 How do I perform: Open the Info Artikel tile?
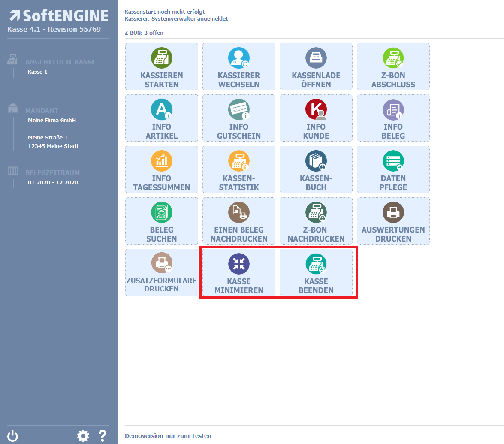coord(162,118)
